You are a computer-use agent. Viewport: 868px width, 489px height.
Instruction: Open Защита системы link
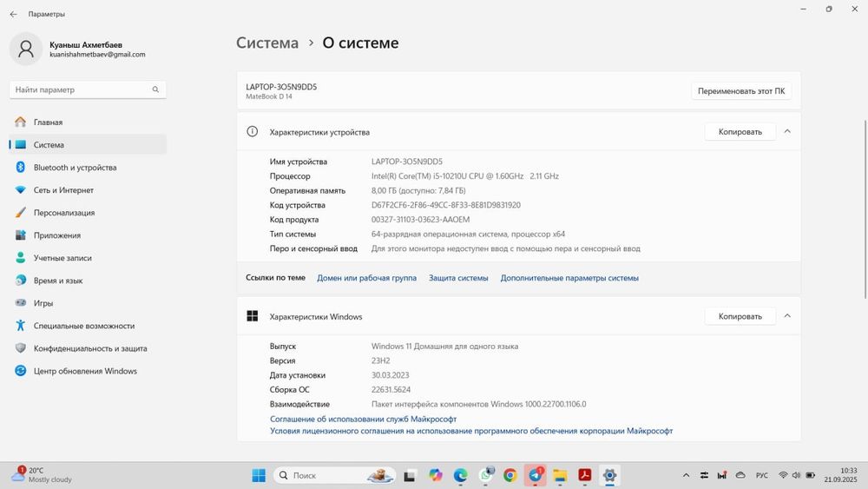[458, 278]
